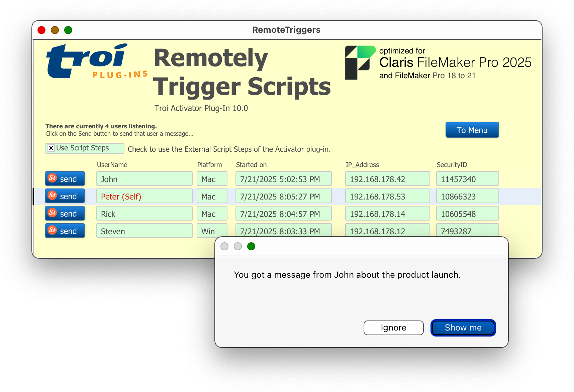Click the Platform column header
Viewport: 574px width, 392px height.
[x=209, y=165]
